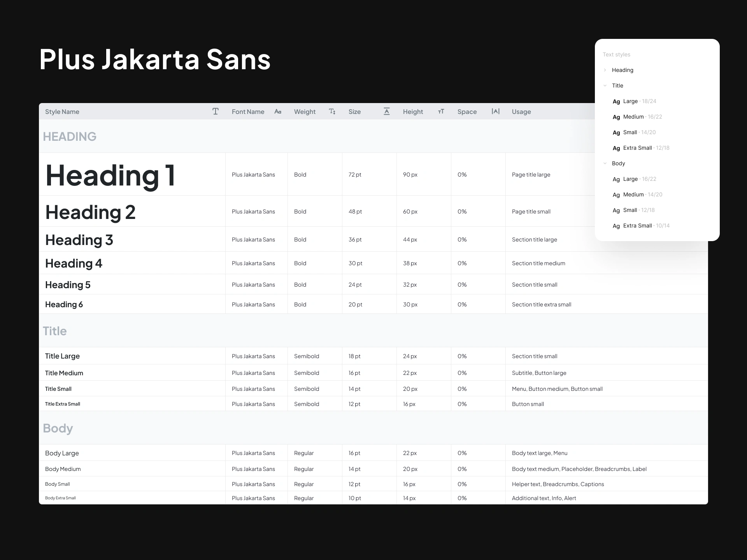The height and width of the screenshot is (560, 747).
Task: Click the text icon beside Style Name header
Action: [x=216, y=112]
